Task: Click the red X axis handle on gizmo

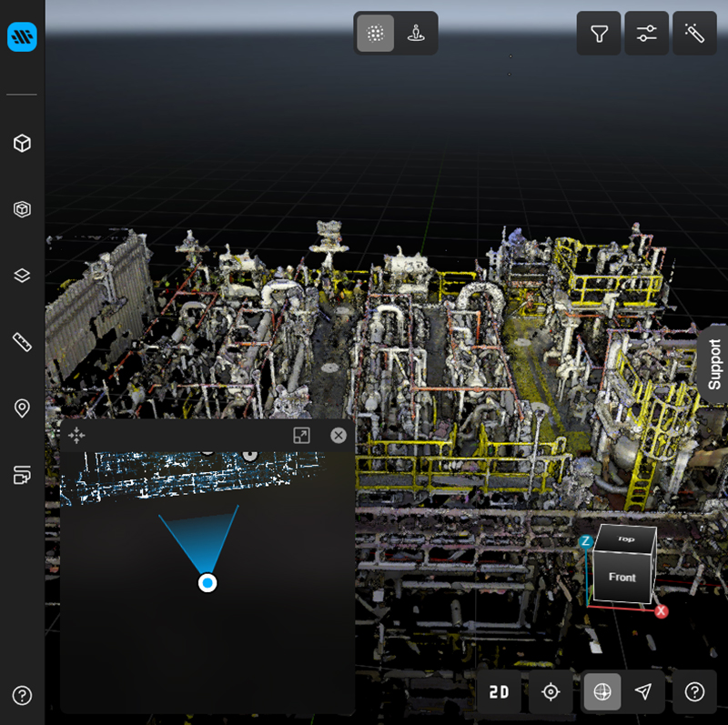Action: pos(662,611)
